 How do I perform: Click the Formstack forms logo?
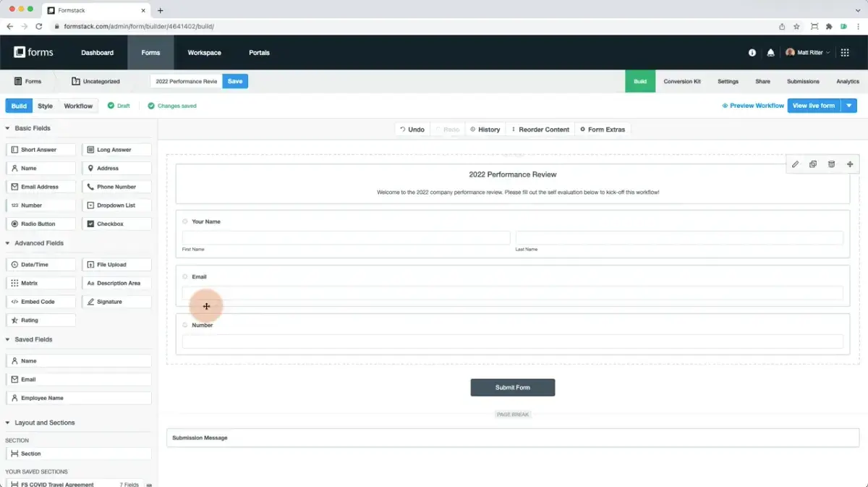pyautogui.click(x=34, y=52)
